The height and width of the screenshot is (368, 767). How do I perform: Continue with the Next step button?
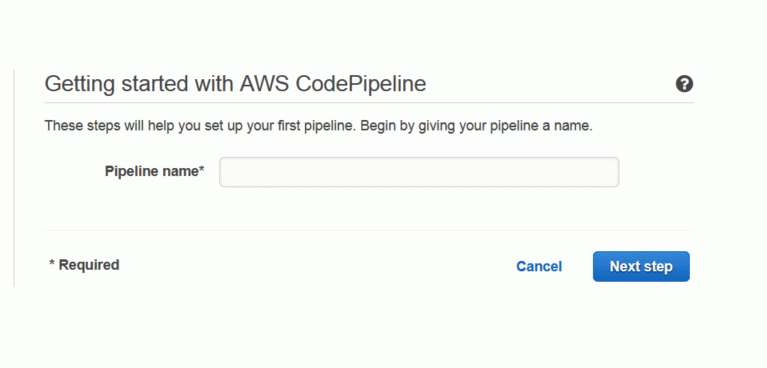[x=641, y=266]
